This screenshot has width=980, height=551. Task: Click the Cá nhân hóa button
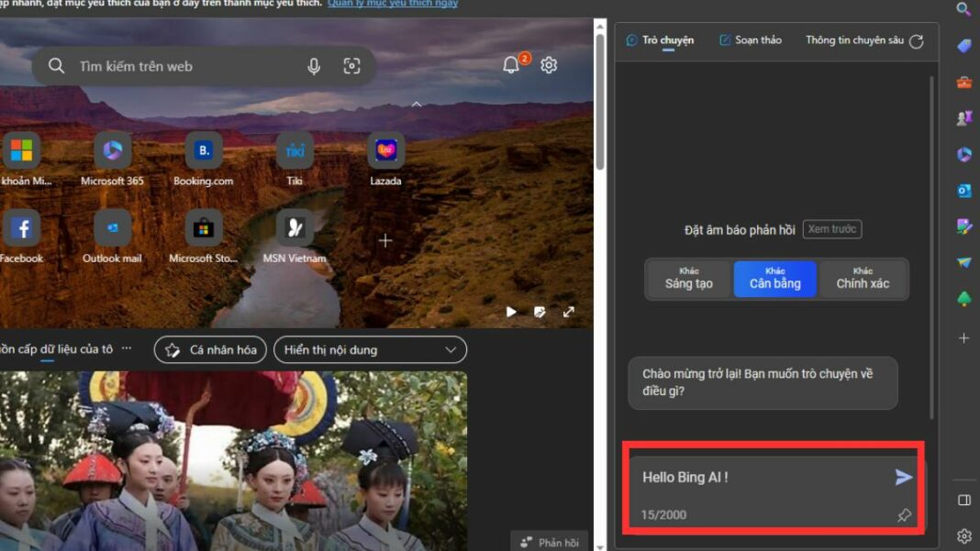pyautogui.click(x=209, y=349)
